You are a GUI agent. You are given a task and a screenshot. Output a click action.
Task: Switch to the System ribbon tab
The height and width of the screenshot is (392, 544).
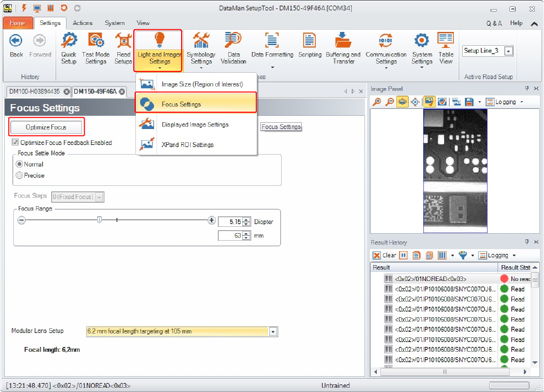click(114, 23)
